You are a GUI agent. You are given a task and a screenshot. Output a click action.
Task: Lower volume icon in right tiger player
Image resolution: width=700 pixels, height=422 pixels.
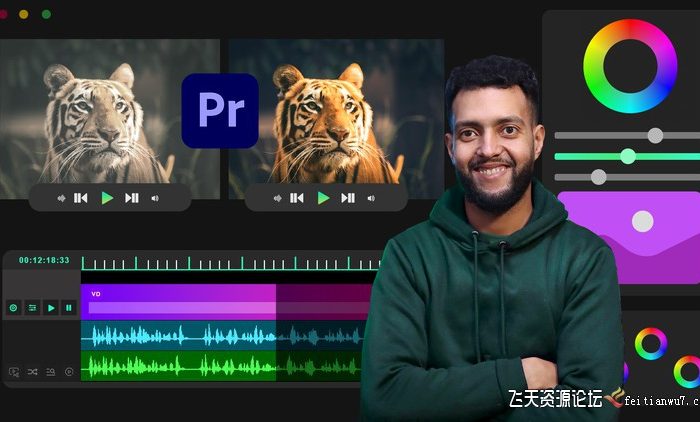pyautogui.click(x=277, y=198)
